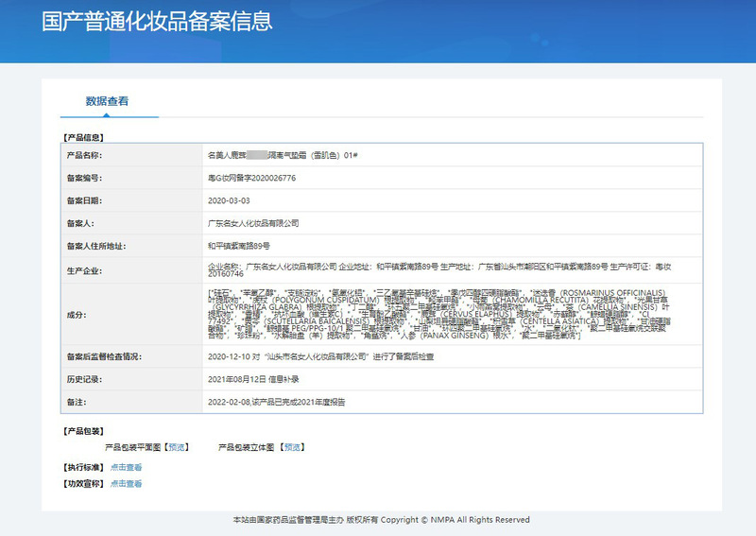Click the 备案人 company name 广东名女人化妆品有限公司
Image resolution: width=756 pixels, height=536 pixels.
[253, 223]
